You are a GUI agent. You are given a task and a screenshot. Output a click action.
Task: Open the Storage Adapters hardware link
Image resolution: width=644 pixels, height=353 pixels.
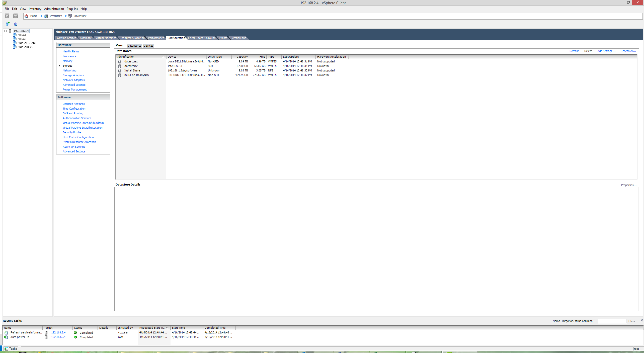click(73, 75)
